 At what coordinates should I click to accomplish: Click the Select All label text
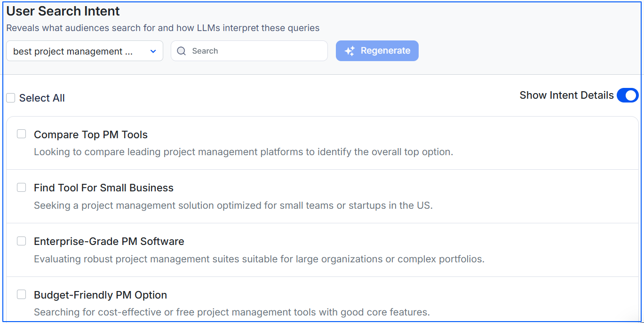pyautogui.click(x=42, y=97)
